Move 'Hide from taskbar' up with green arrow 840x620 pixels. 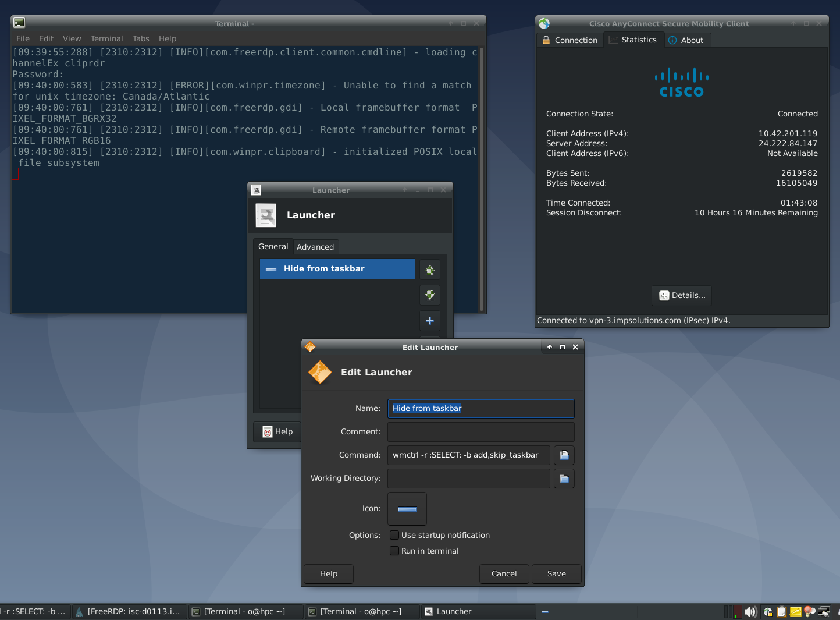point(430,269)
